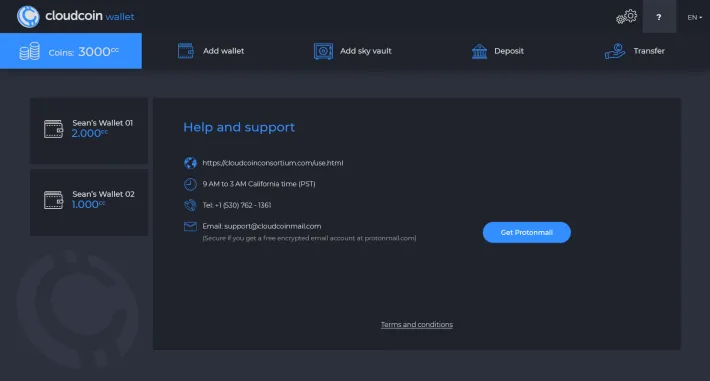
Task: Click the Transfer hand-coin icon
Action: tap(615, 51)
